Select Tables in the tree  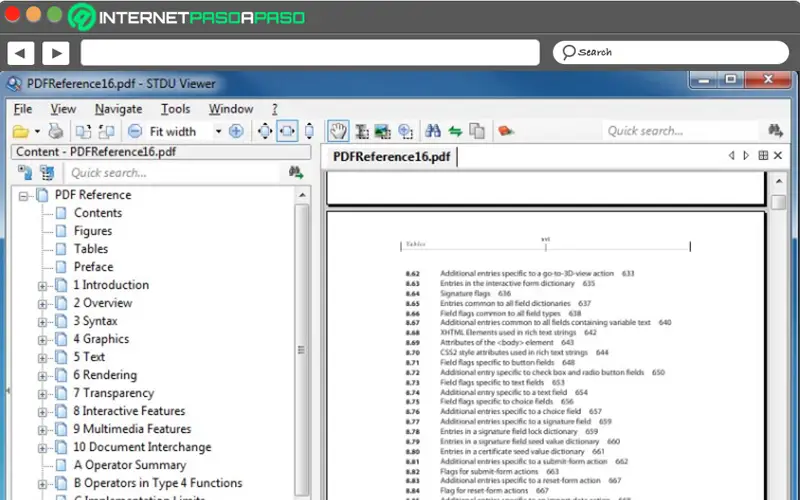point(91,249)
